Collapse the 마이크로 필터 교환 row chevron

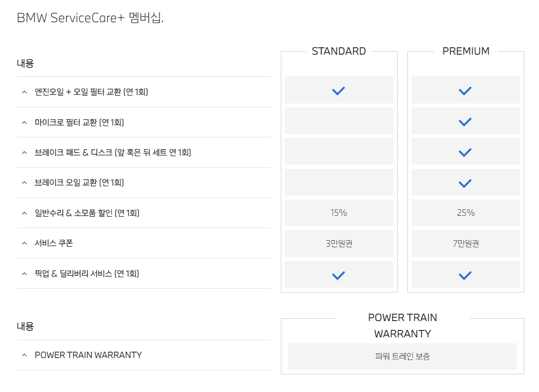[24, 122]
